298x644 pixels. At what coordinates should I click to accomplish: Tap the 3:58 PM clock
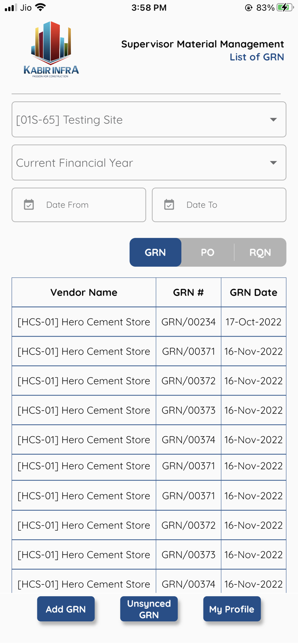click(x=149, y=8)
